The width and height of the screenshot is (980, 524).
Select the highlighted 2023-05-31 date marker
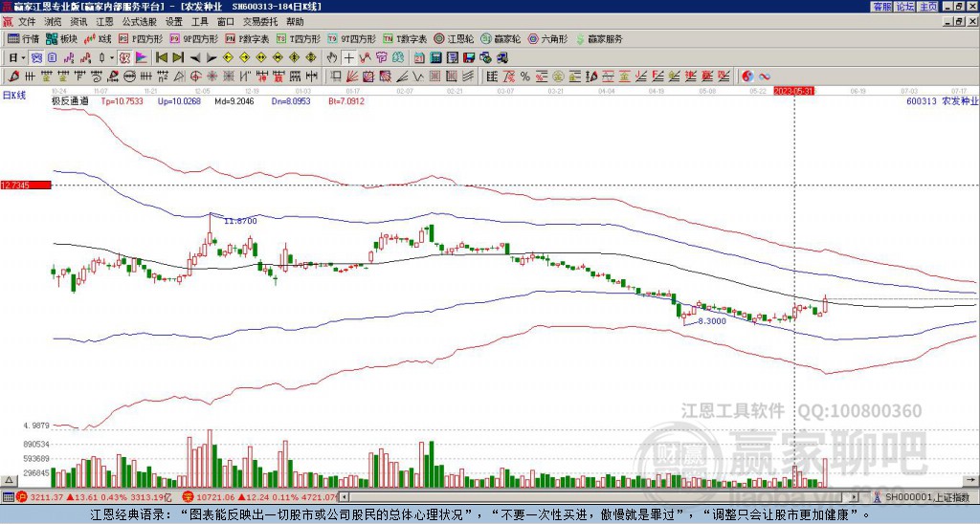click(x=793, y=91)
